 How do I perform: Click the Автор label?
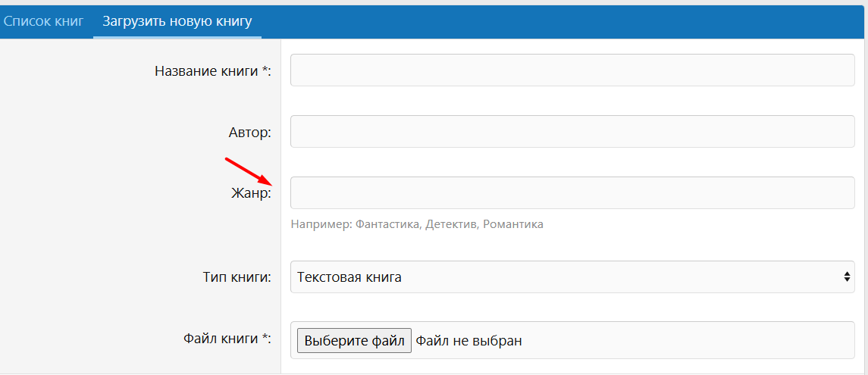(249, 133)
